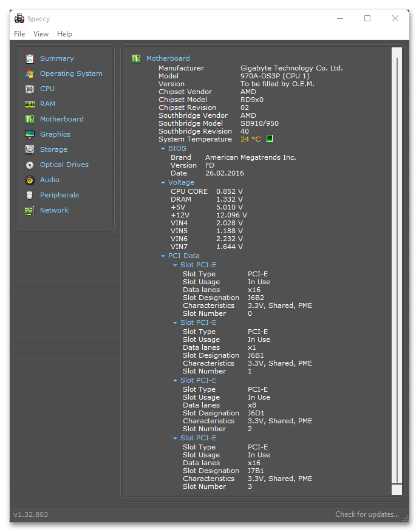Open the RAM section link
419x532 pixels.
tap(47, 104)
